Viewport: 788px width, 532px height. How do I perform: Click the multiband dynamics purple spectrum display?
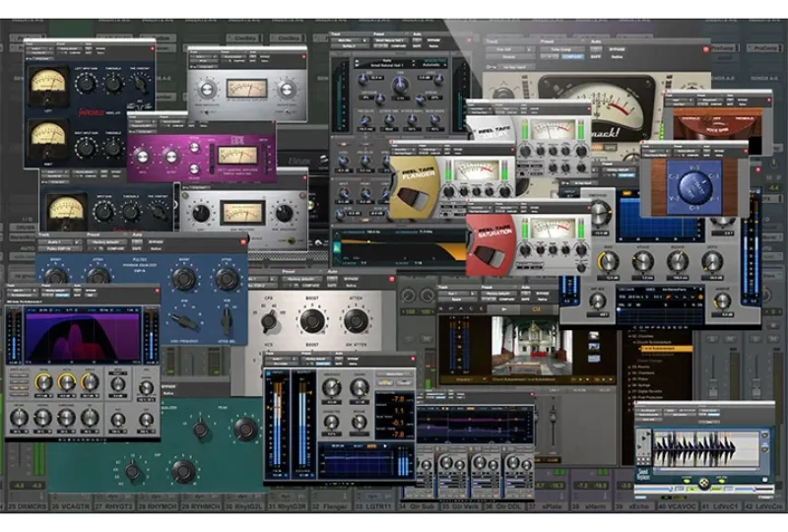click(x=83, y=335)
